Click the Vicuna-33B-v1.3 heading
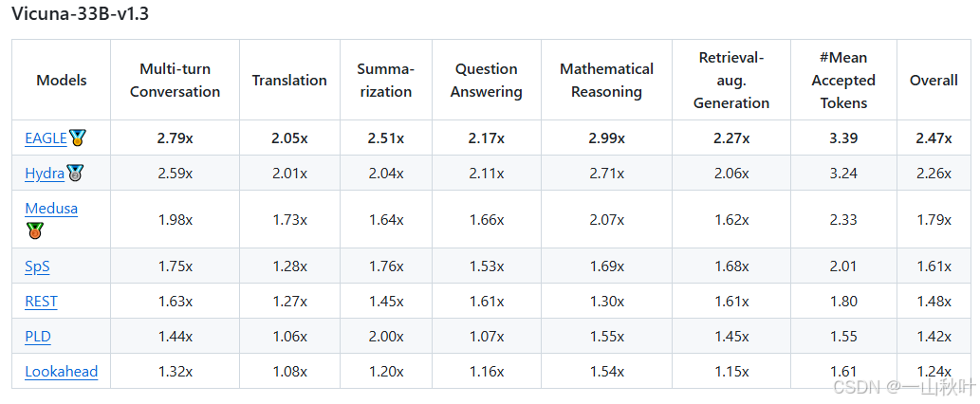This screenshot has width=980, height=404. click(80, 14)
